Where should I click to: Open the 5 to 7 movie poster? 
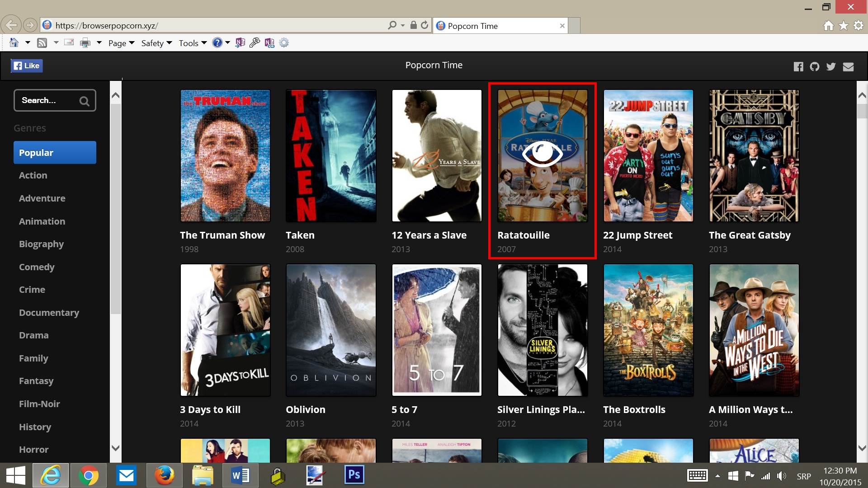tap(436, 330)
